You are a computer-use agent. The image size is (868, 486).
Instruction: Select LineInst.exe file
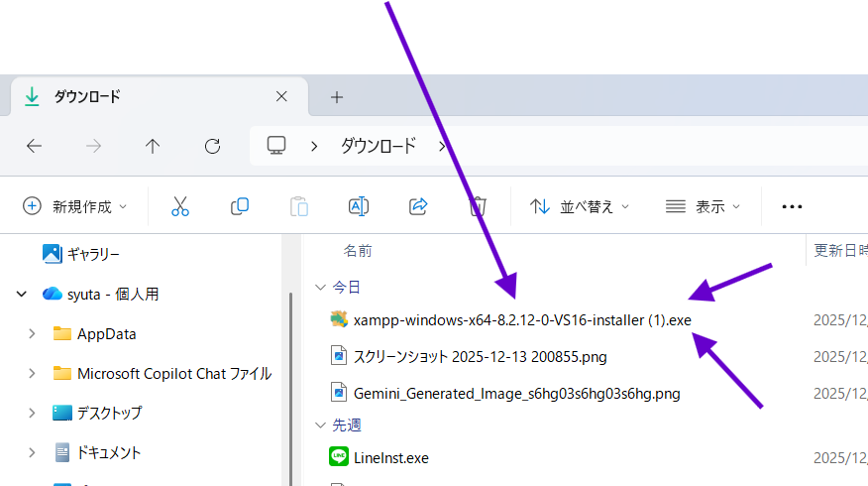pyautogui.click(x=390, y=457)
